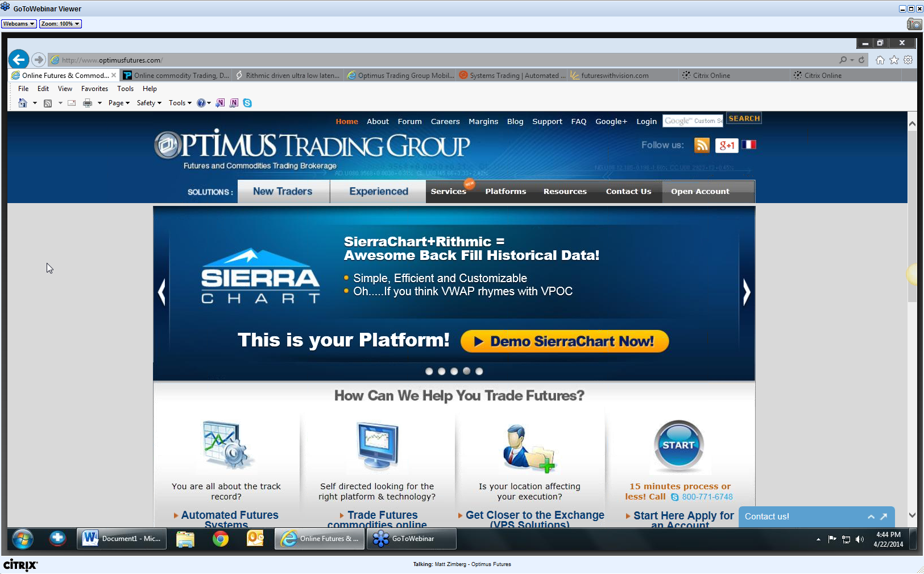
Task: Open browser settings gear icon
Action: (908, 60)
